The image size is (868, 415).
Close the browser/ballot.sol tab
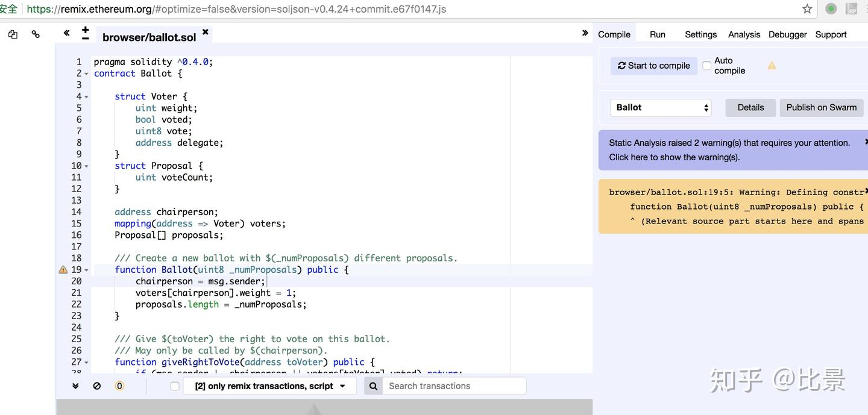pyautogui.click(x=205, y=32)
